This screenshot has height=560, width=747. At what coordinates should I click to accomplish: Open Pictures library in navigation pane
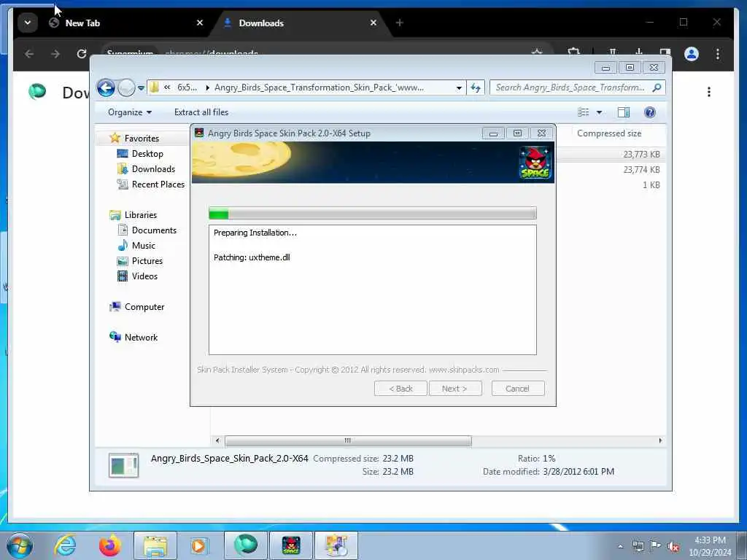(x=147, y=261)
